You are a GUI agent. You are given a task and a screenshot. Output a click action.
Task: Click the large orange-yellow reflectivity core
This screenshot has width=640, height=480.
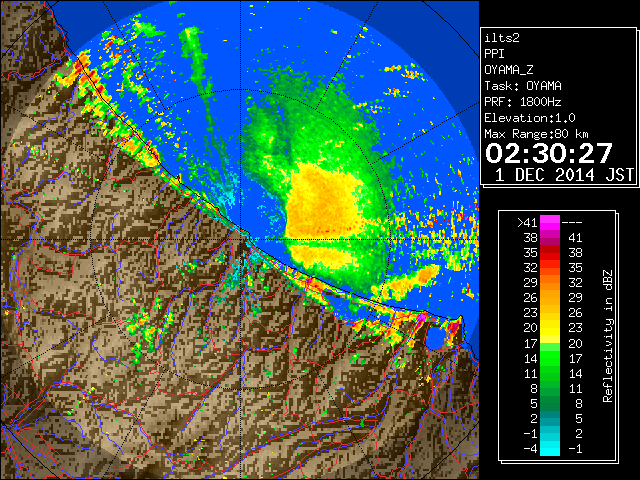tap(322, 200)
